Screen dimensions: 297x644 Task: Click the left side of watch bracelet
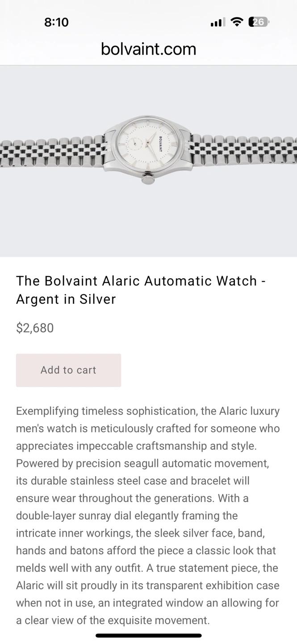[x=49, y=152]
